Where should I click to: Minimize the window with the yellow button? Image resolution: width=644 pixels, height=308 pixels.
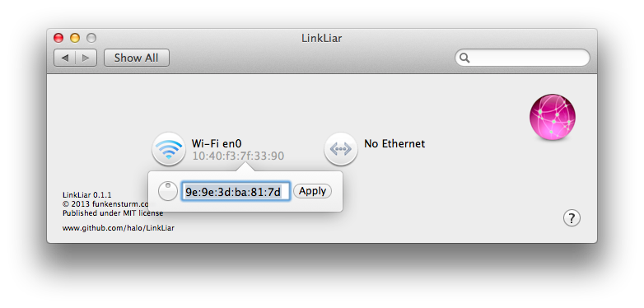point(75,38)
